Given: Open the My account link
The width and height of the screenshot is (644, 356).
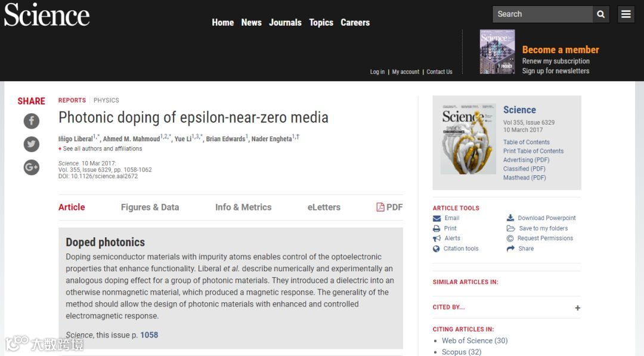Looking at the screenshot, I should click(405, 72).
